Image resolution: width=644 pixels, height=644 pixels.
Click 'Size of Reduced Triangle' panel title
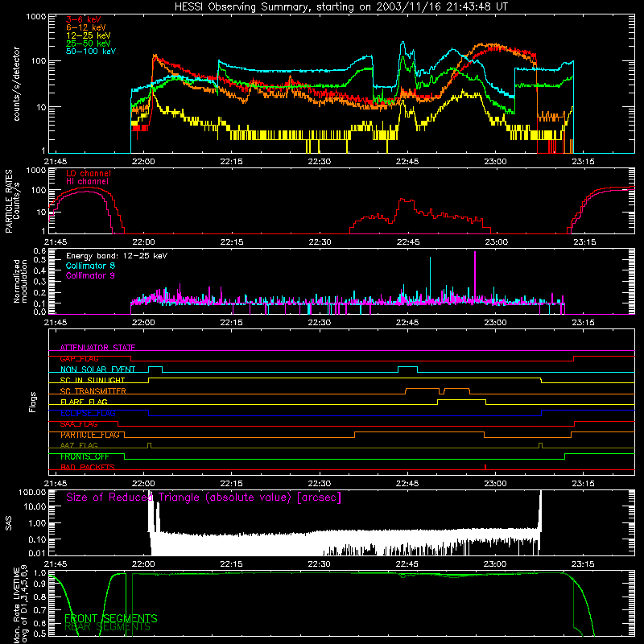pyautogui.click(x=204, y=497)
